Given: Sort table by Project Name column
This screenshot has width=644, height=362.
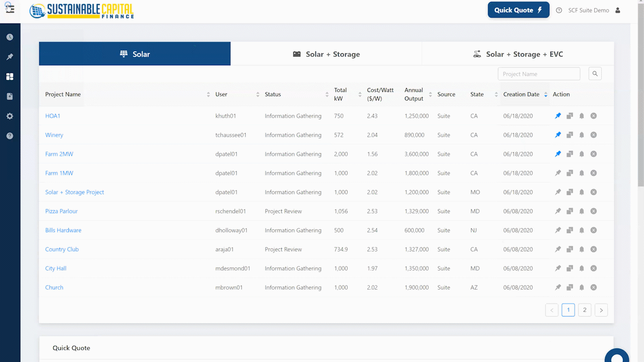Looking at the screenshot, I should click(208, 95).
